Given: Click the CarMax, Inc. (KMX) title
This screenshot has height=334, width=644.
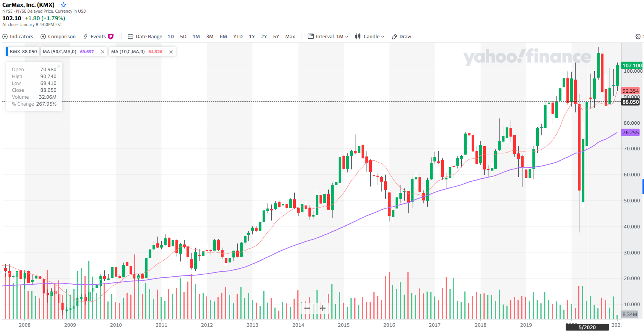Looking at the screenshot, I should point(29,5).
